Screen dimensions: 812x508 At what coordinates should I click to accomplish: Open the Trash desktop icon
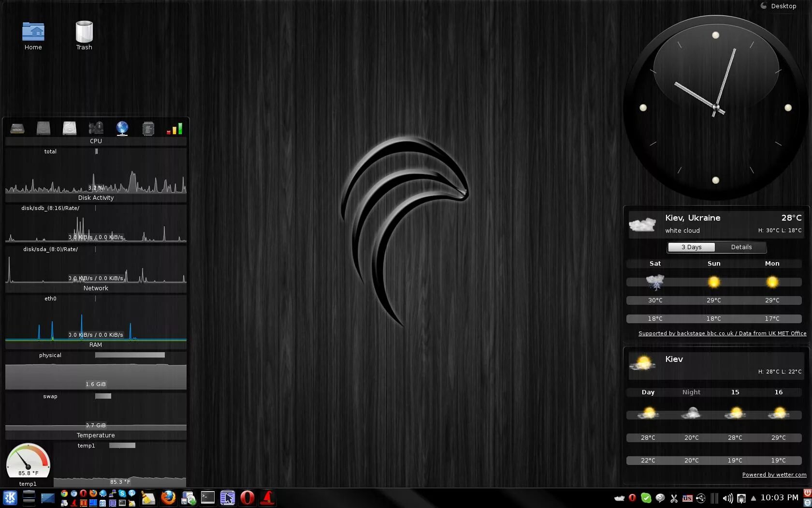84,36
